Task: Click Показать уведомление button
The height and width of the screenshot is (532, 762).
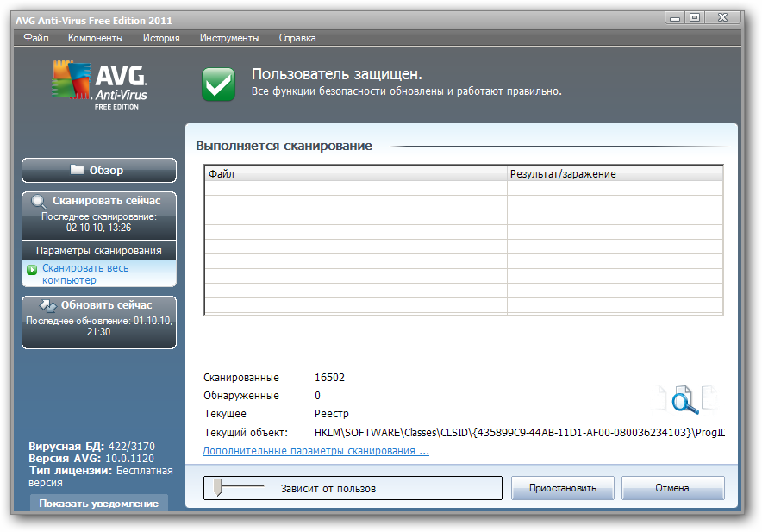Action: click(99, 504)
